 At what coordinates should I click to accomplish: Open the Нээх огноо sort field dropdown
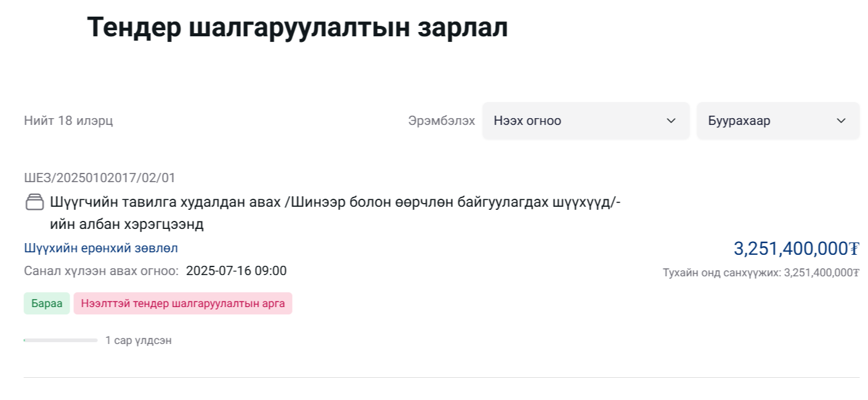[x=586, y=121]
